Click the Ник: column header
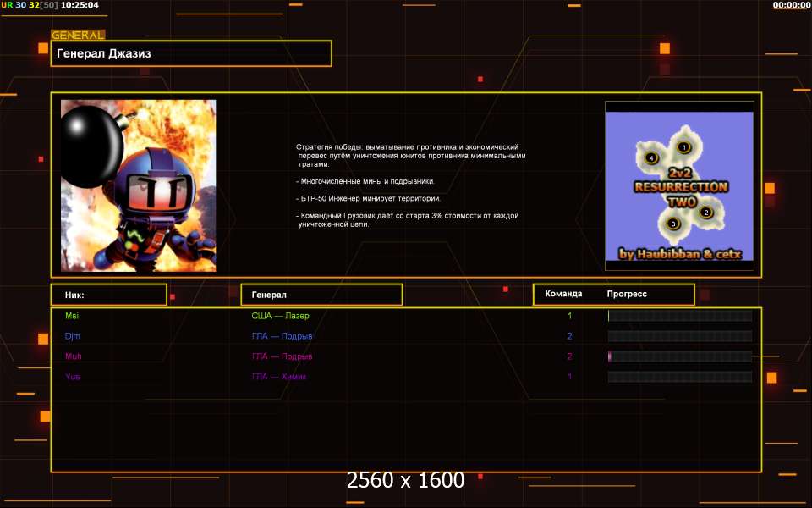 coord(109,295)
